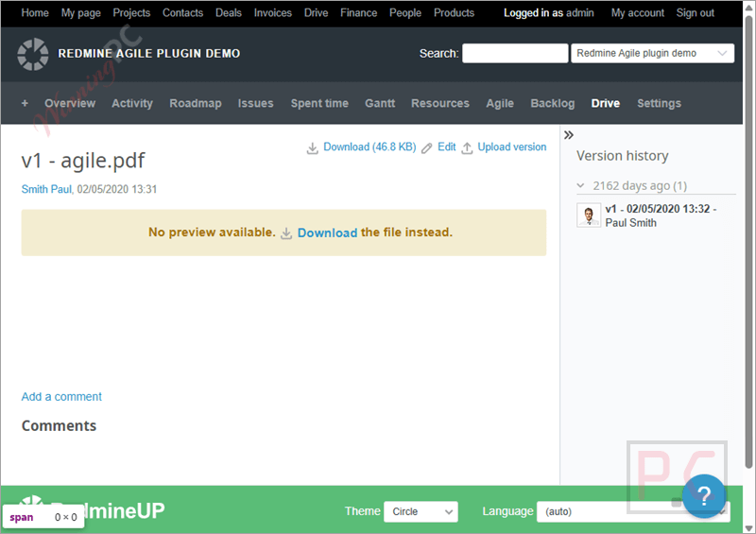Click the Upload version link
The image size is (756, 534).
512,147
